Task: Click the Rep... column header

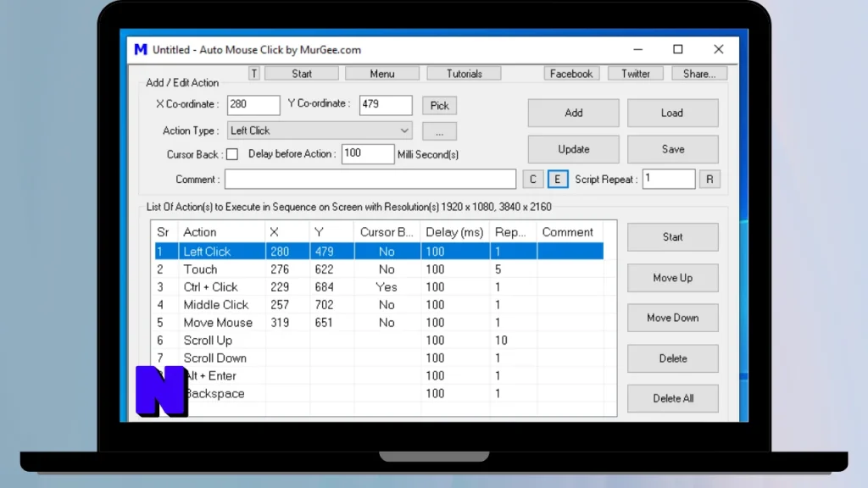Action: click(513, 232)
